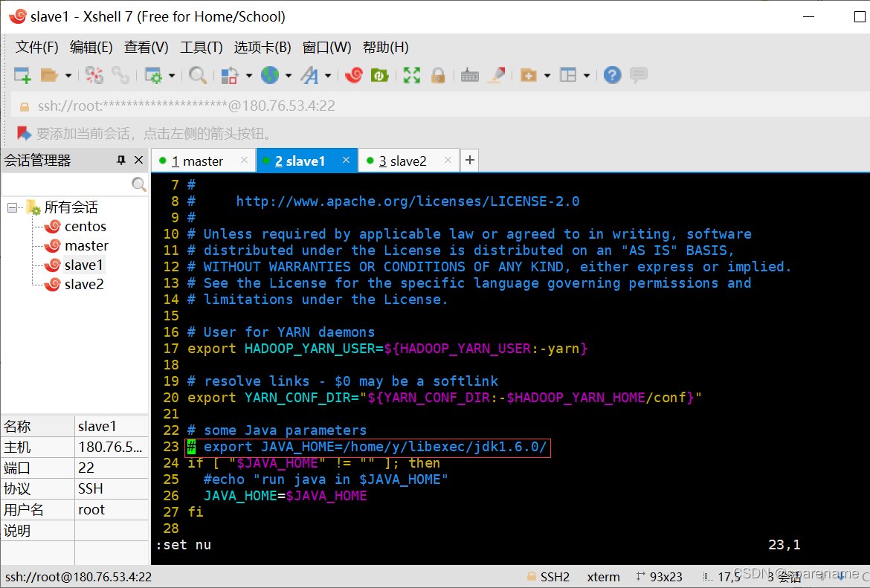Image resolution: width=870 pixels, height=588 pixels.
Task: Open the 查看(V) menu
Action: point(146,47)
